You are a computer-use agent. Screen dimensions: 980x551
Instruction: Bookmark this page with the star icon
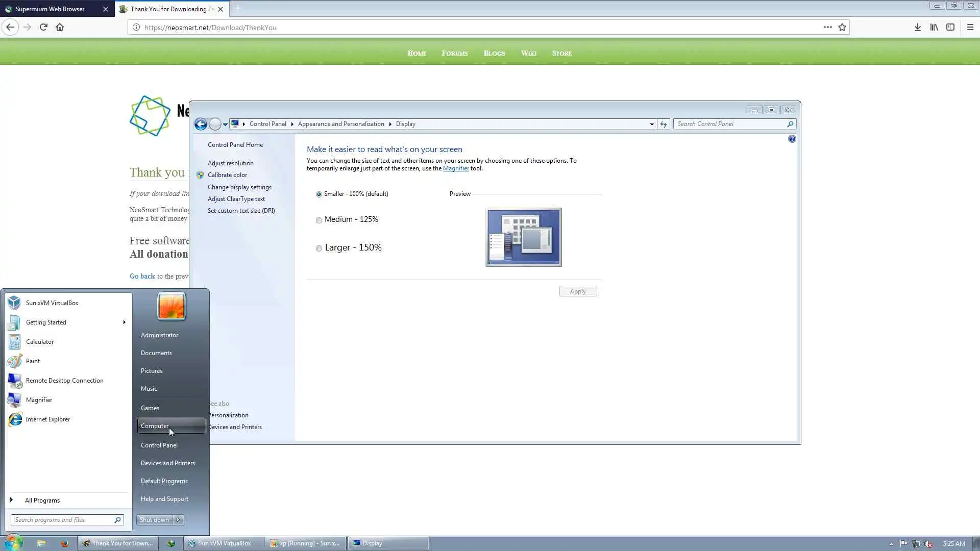[842, 28]
